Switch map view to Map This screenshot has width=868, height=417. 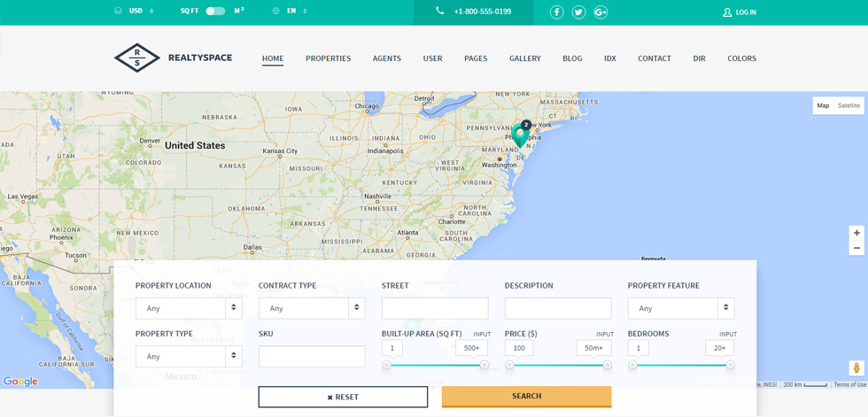click(x=823, y=105)
